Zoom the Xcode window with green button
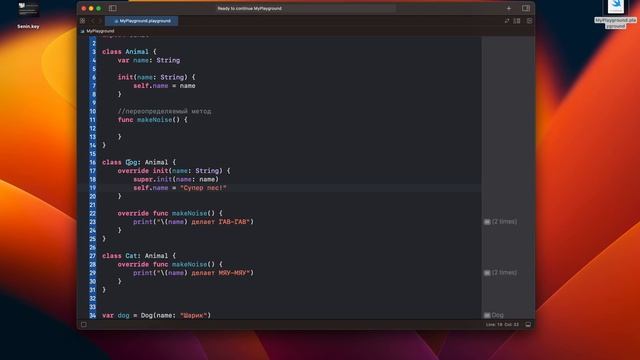The width and height of the screenshot is (640, 360). click(x=98, y=8)
